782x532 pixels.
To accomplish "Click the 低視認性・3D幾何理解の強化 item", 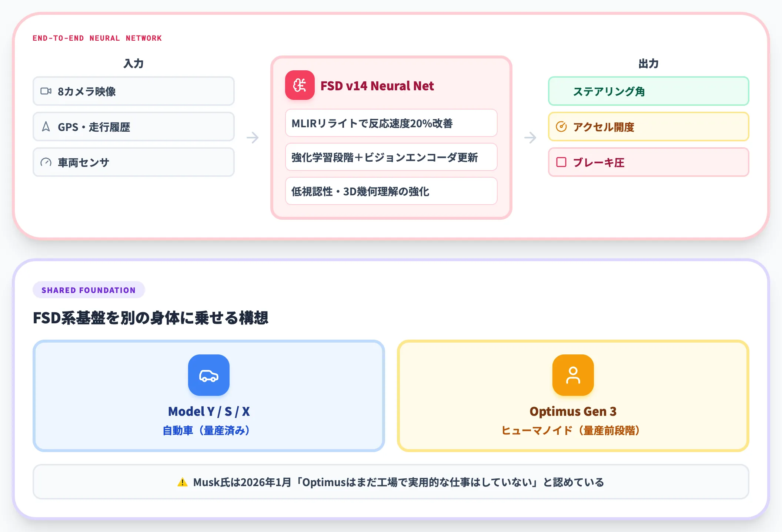I will point(391,191).
